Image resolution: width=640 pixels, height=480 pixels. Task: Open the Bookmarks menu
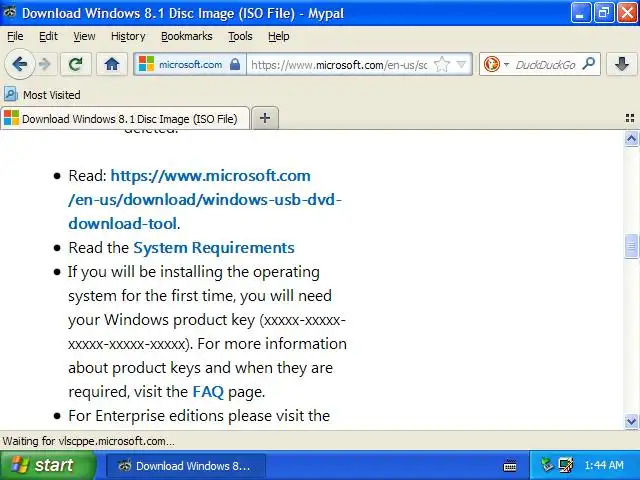pos(187,36)
